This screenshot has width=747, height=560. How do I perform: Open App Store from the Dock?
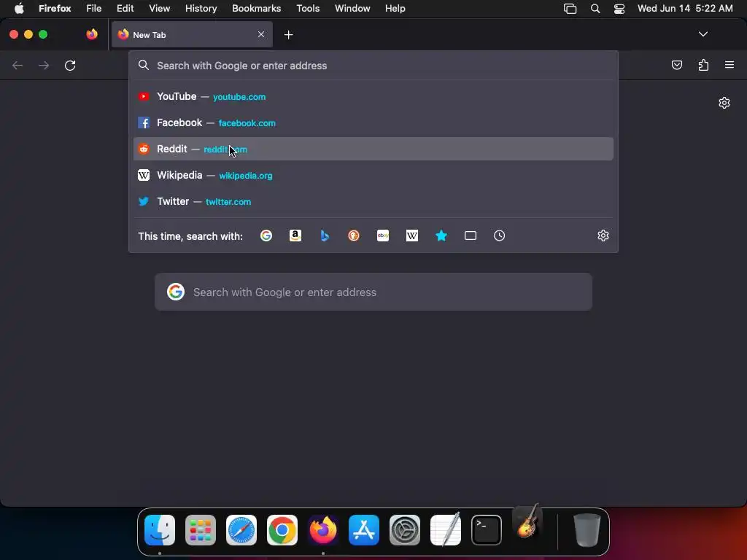[x=364, y=530]
